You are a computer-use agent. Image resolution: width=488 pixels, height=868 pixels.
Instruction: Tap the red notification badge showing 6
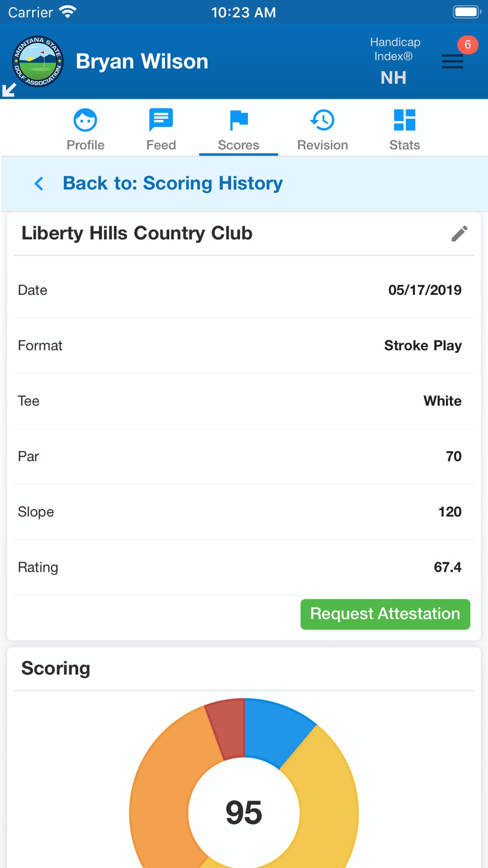click(x=468, y=45)
